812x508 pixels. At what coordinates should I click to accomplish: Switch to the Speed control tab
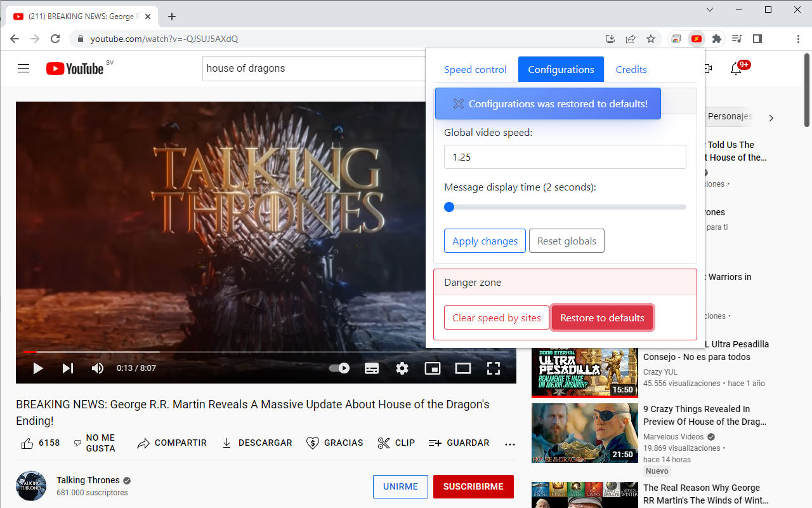click(475, 70)
